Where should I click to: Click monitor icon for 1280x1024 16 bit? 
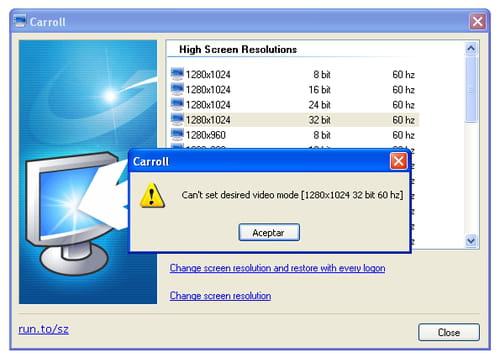(177, 89)
